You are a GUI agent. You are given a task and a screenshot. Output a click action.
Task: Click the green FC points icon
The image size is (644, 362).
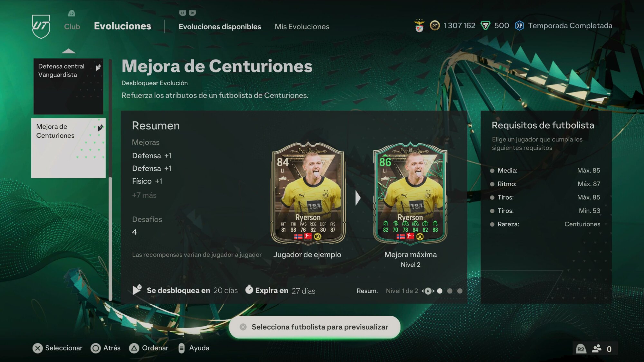click(485, 26)
